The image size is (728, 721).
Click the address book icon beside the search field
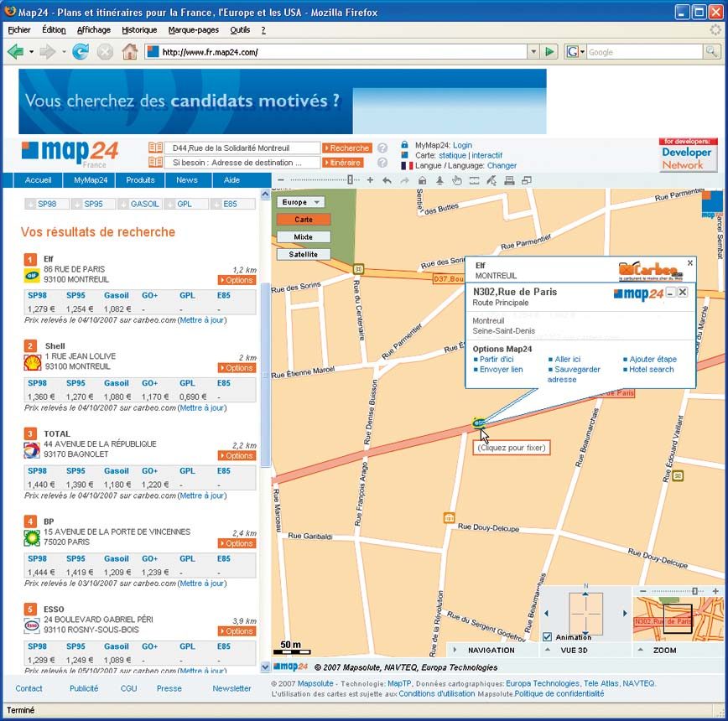pos(155,148)
